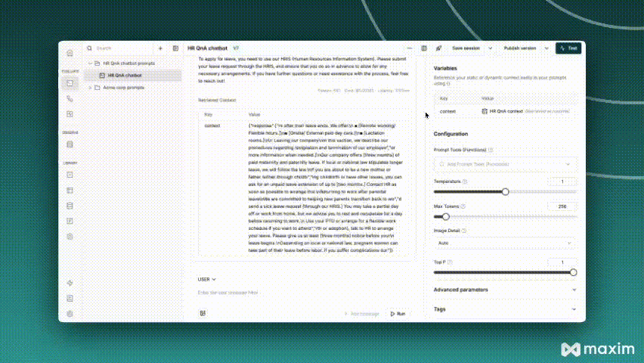Viewport: 644px width, 363px height.
Task: Click the Search input field
Action: click(x=123, y=48)
